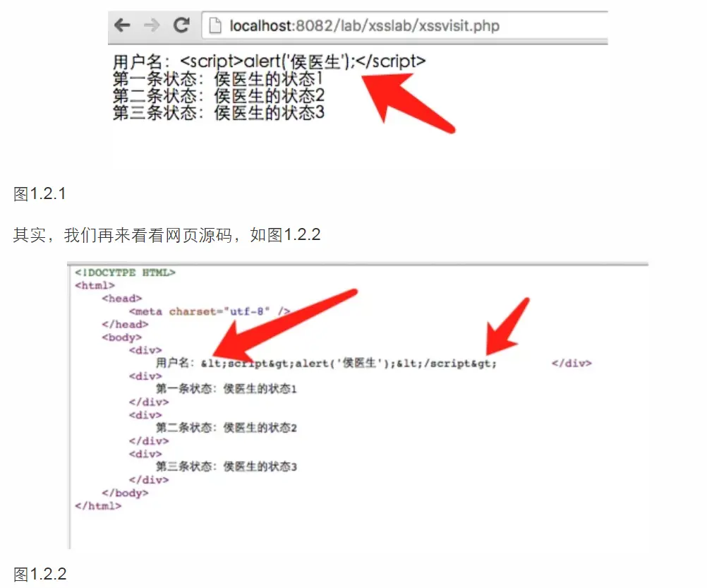Click source line 第三条状态: 侯医生的状态3
The image size is (707, 588).
pos(226,467)
